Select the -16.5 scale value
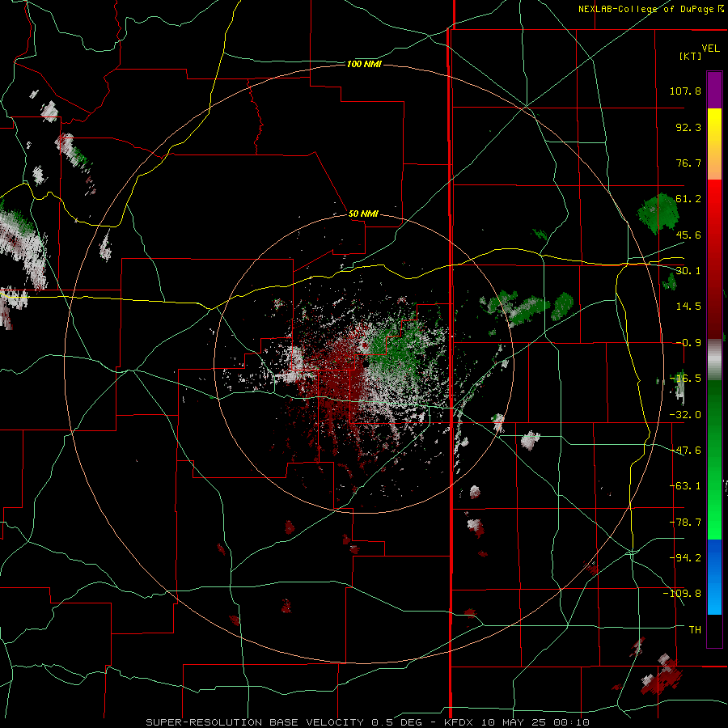 click(685, 379)
